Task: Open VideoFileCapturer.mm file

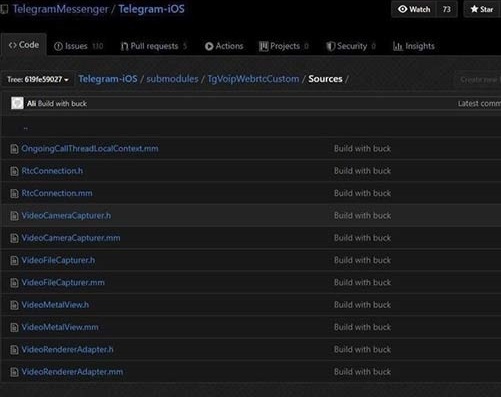Action: point(63,283)
